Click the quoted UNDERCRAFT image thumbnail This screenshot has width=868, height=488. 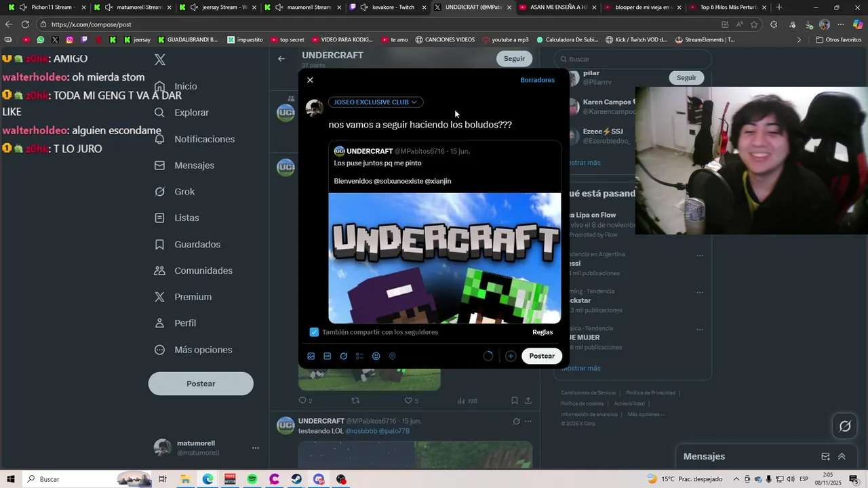445,258
